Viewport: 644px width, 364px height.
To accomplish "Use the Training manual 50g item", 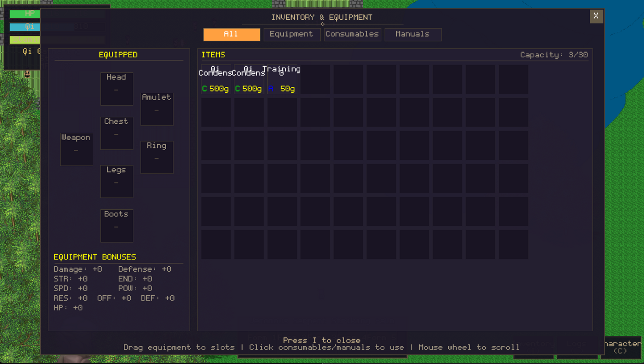I will pyautogui.click(x=282, y=80).
